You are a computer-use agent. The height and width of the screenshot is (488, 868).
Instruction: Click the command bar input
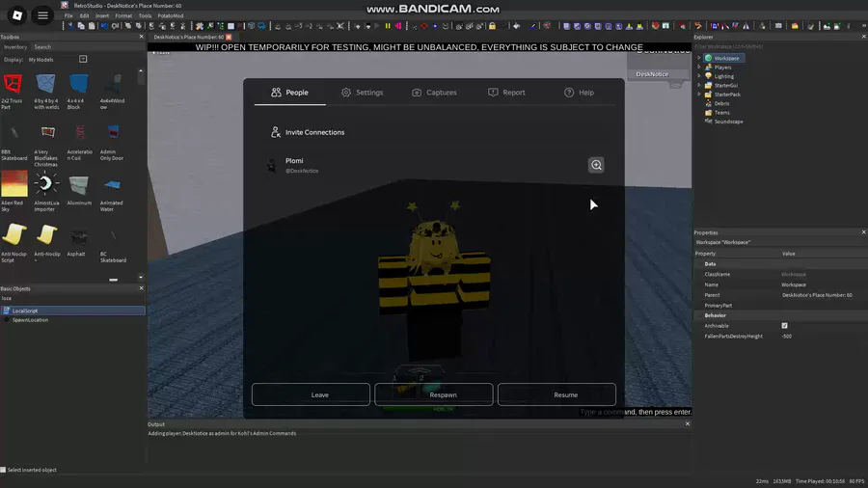click(636, 412)
